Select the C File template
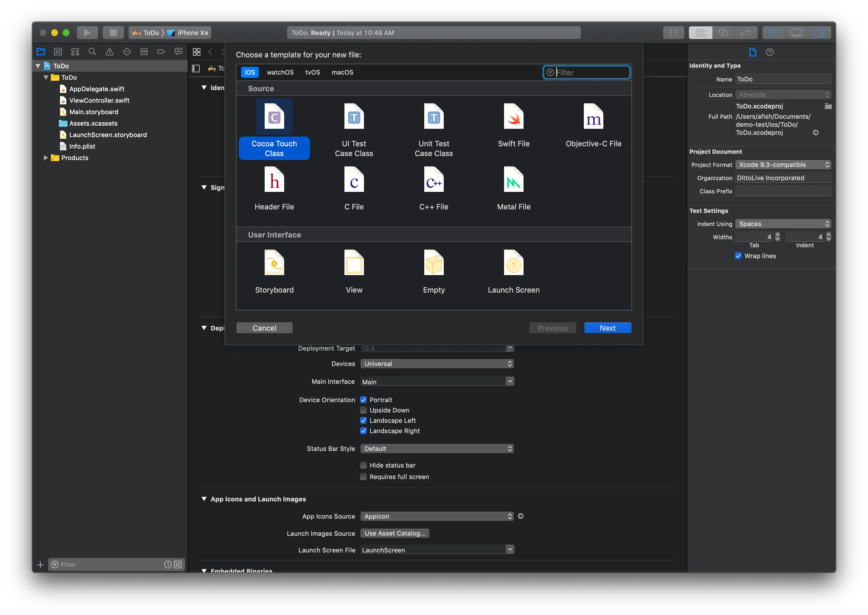 pyautogui.click(x=354, y=188)
